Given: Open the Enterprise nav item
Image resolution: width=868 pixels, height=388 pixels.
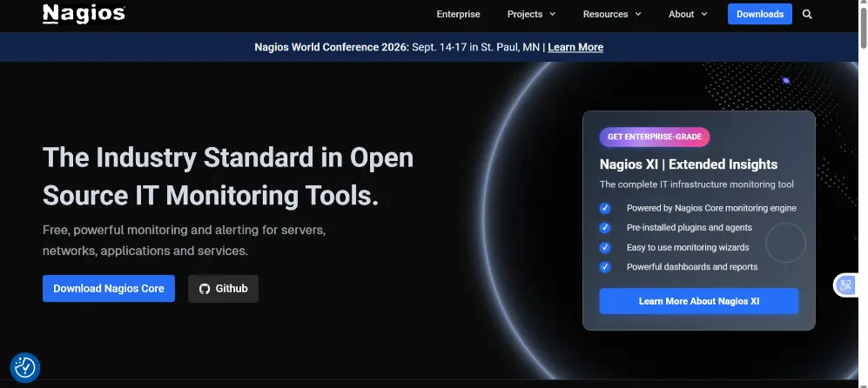Looking at the screenshot, I should (x=458, y=15).
